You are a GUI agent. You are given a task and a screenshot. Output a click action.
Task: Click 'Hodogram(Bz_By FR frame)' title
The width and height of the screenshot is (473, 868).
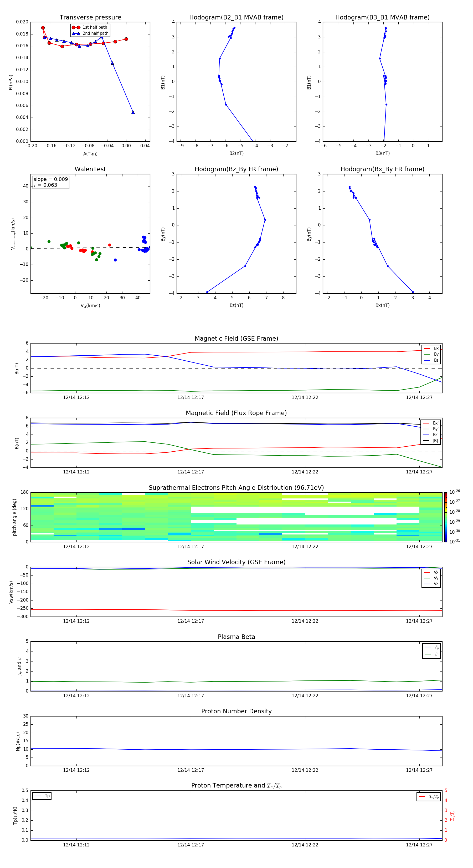236,169
